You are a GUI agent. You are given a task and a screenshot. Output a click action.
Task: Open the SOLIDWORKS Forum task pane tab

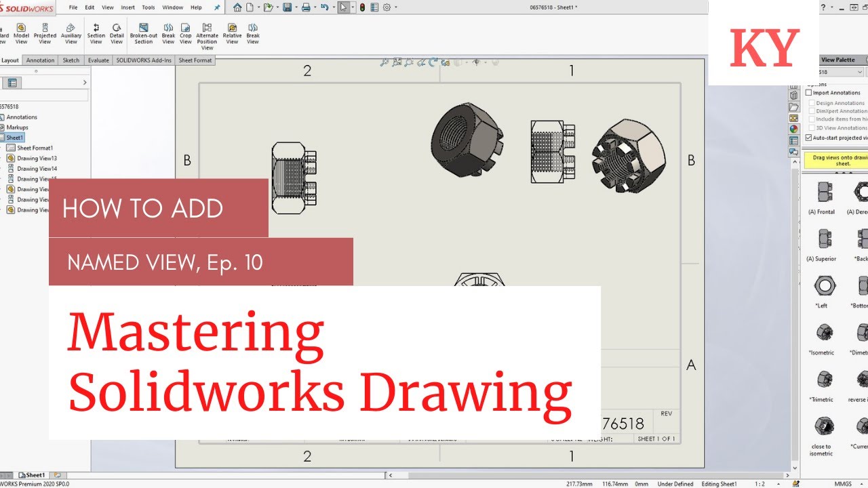(793, 152)
